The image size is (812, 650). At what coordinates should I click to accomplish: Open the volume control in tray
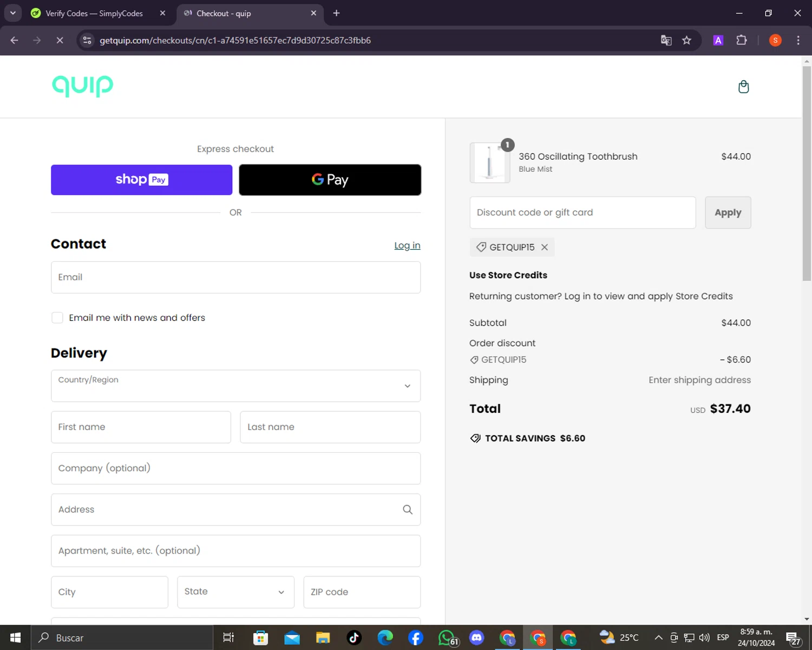(704, 638)
